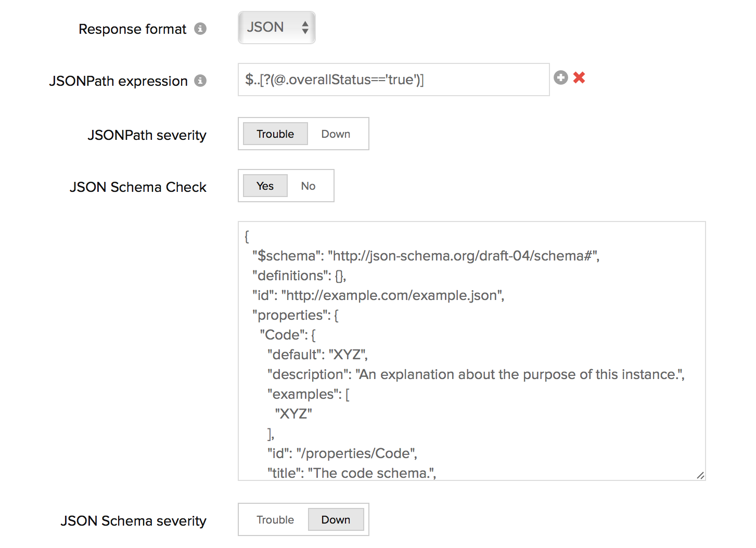Set JSON Schema severity to Trouble

coord(275,520)
